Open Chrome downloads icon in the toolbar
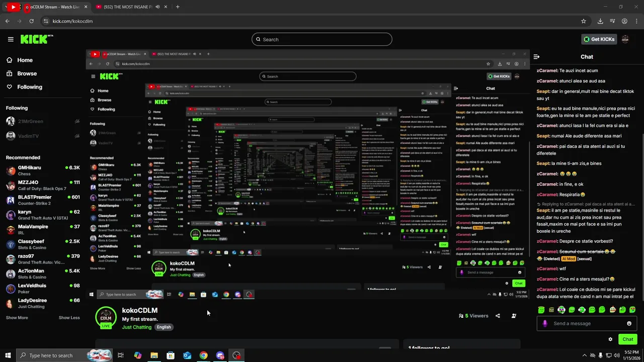Image resolution: width=644 pixels, height=362 pixels. [x=600, y=21]
